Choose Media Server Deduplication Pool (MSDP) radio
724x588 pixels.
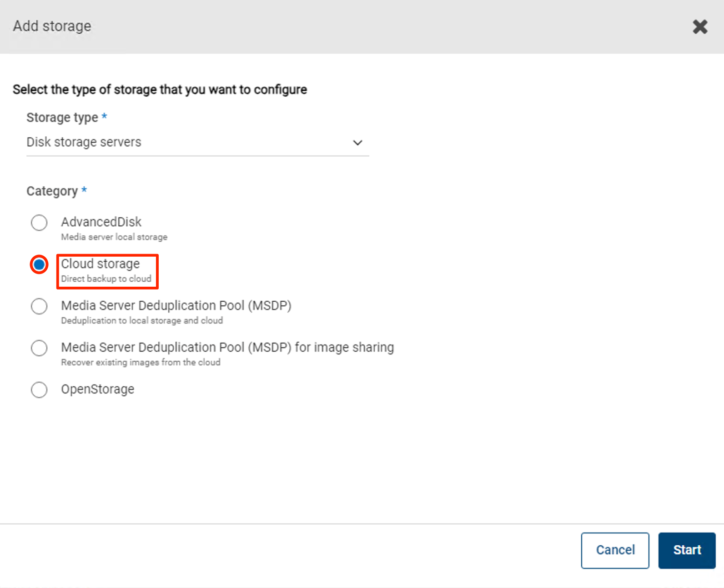tap(39, 306)
